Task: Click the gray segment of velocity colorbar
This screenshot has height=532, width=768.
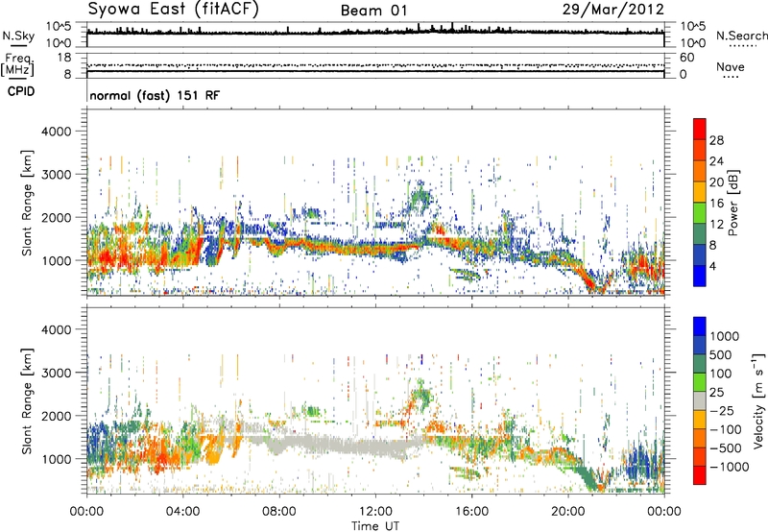Action: (700, 400)
